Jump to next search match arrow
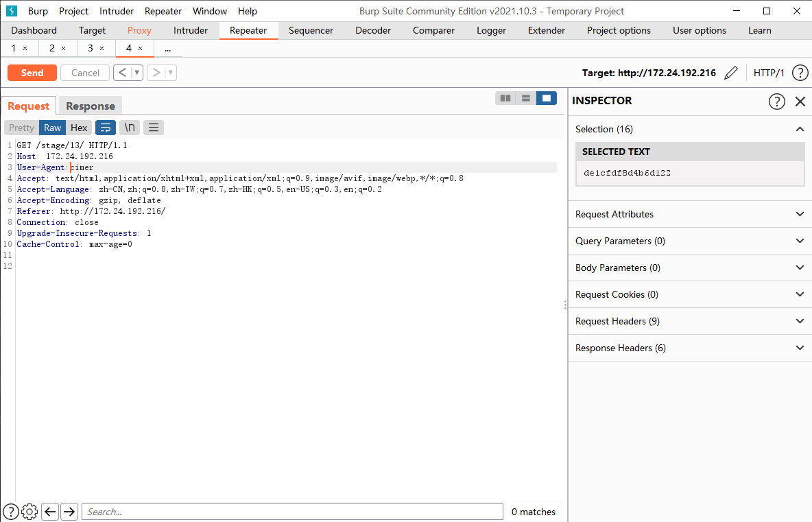This screenshot has width=812, height=522. click(x=69, y=512)
